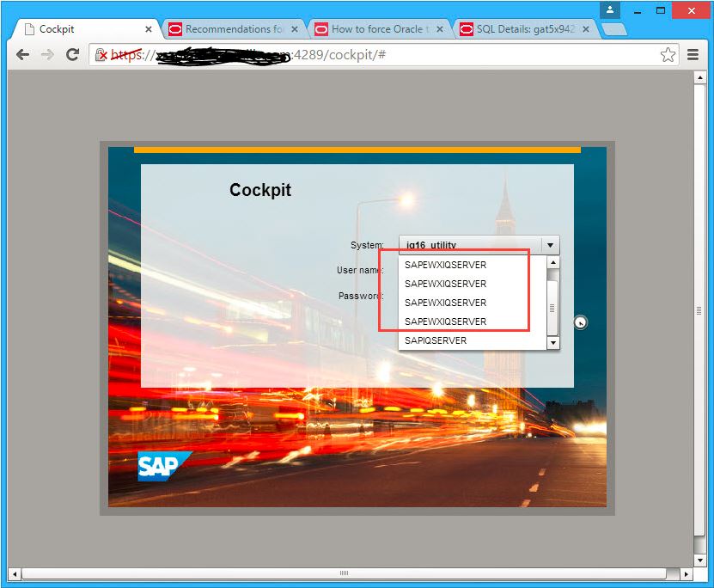The image size is (714, 588).
Task: Click the page's horizontal scroll-right arrow
Action: [687, 574]
